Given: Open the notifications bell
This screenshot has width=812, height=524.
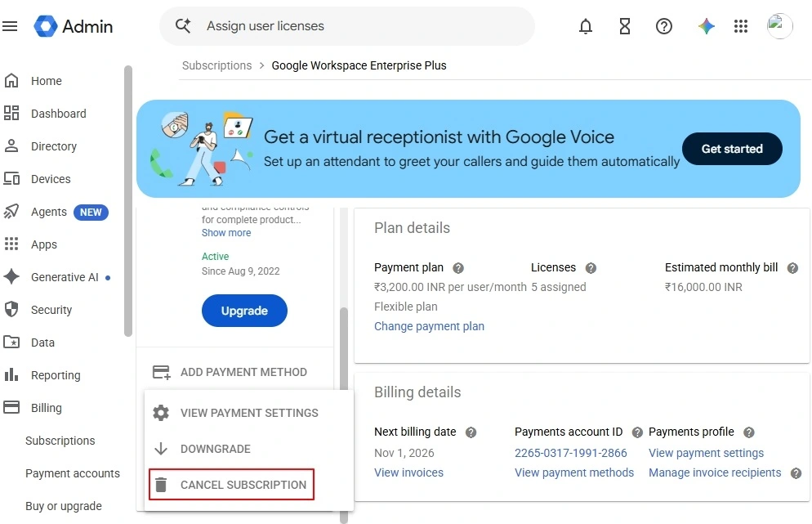Looking at the screenshot, I should point(585,26).
